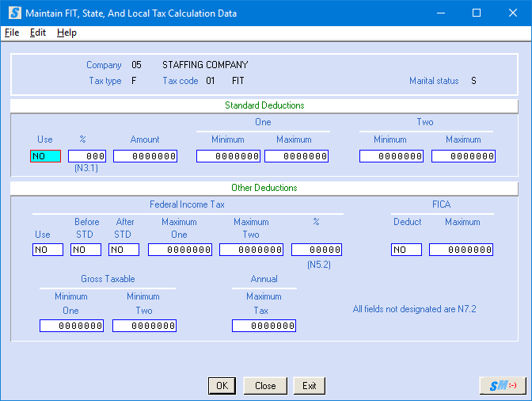This screenshot has width=532, height=401.
Task: Select the Maximum Two field under Federal Income Tax
Action: coord(252,250)
